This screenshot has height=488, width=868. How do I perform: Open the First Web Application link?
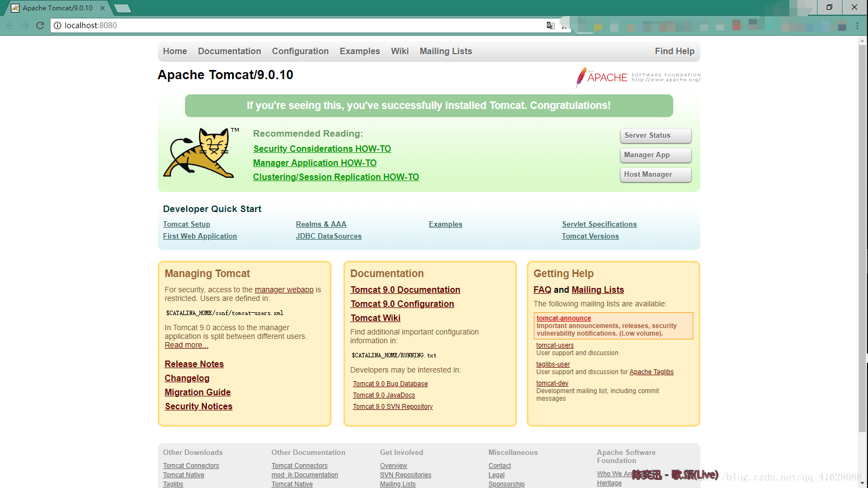(200, 236)
